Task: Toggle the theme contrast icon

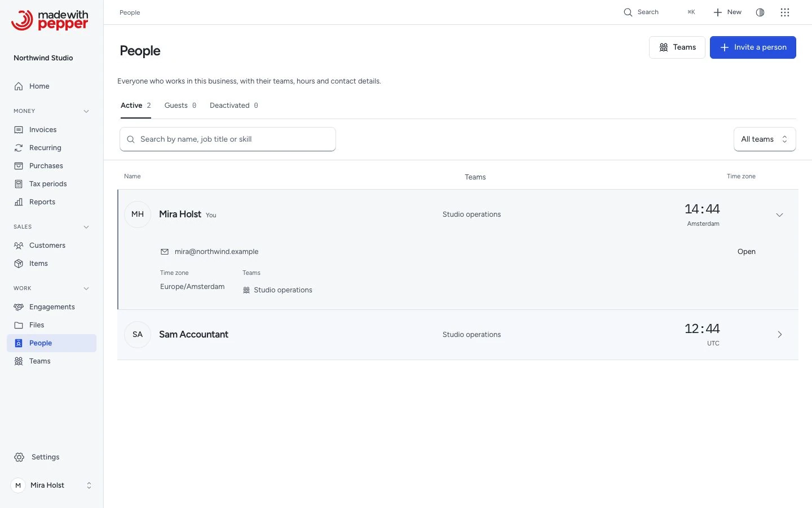Action: click(760, 12)
